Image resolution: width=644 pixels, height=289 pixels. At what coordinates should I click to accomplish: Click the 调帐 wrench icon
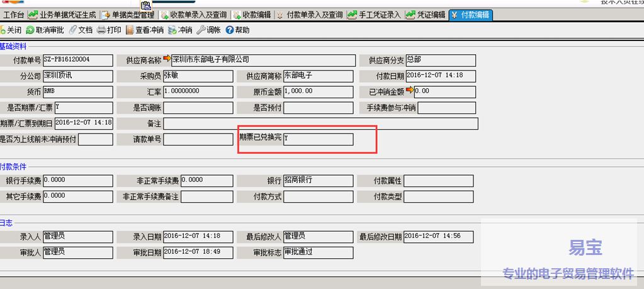click(201, 30)
